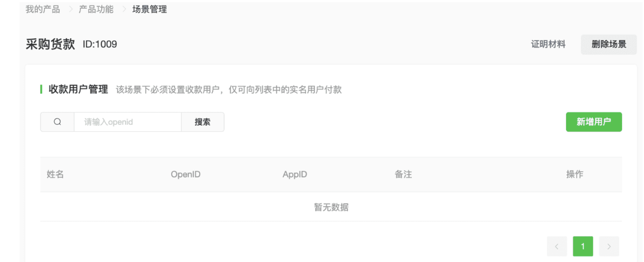
Task: Click the 收款用户管理 section heading
Action: 78,89
